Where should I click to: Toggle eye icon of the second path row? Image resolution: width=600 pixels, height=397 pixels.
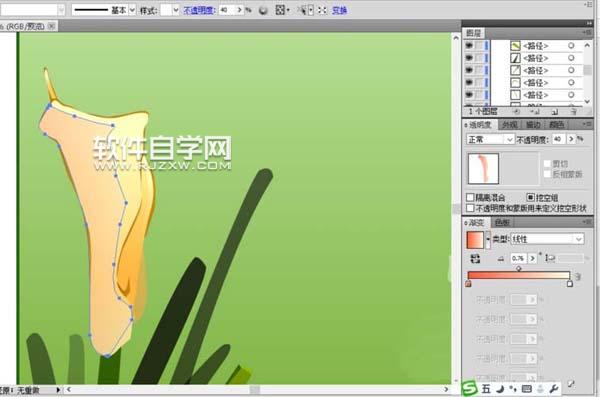pyautogui.click(x=469, y=58)
